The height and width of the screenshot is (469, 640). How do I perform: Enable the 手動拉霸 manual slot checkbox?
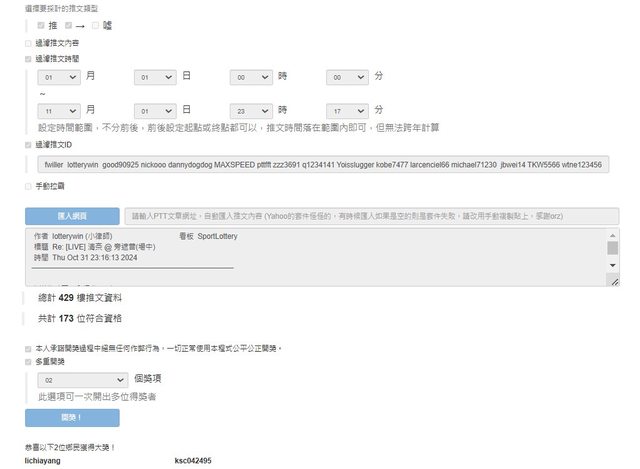coord(28,186)
